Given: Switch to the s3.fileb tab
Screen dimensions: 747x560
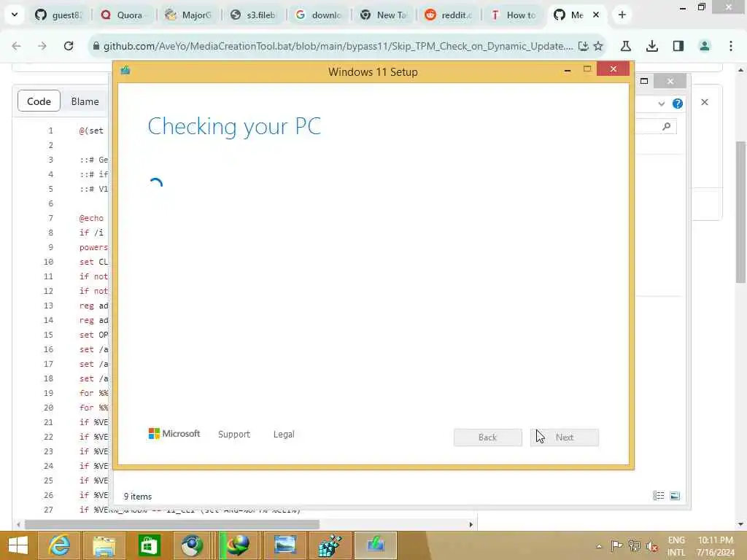Looking at the screenshot, I should tap(252, 15).
